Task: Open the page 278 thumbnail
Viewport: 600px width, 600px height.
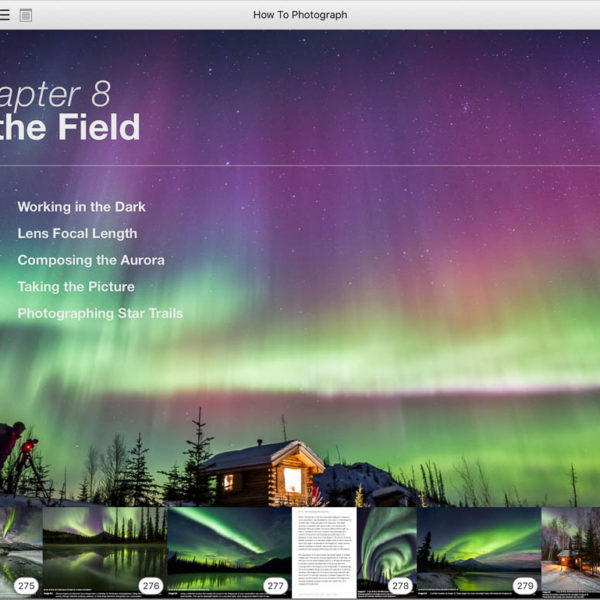Action: [354, 553]
